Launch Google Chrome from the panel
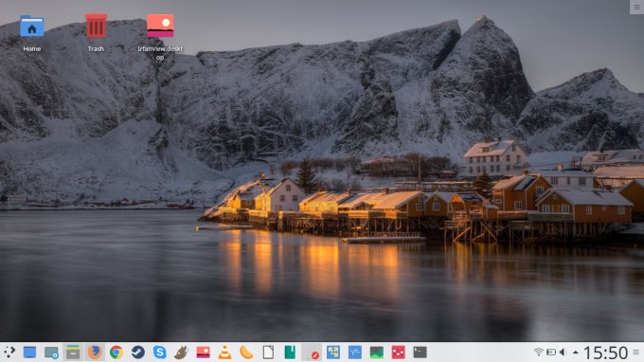This screenshot has height=362, width=644. [x=116, y=353]
